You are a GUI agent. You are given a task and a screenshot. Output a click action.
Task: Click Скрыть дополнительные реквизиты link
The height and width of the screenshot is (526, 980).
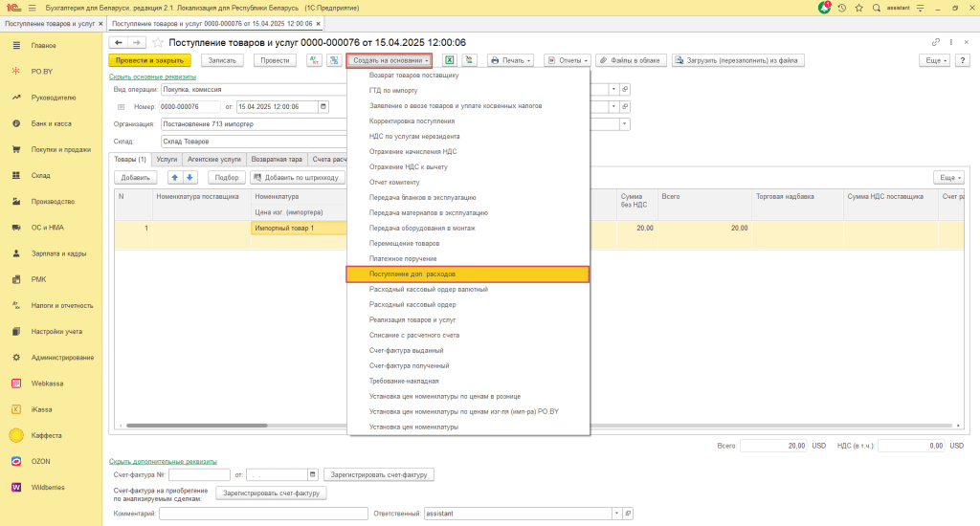point(163,462)
